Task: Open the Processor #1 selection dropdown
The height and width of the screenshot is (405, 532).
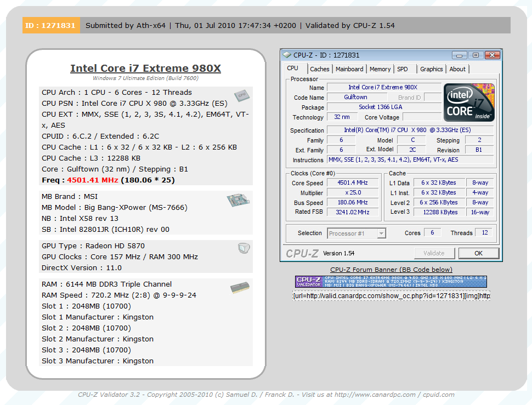Action: coord(356,233)
